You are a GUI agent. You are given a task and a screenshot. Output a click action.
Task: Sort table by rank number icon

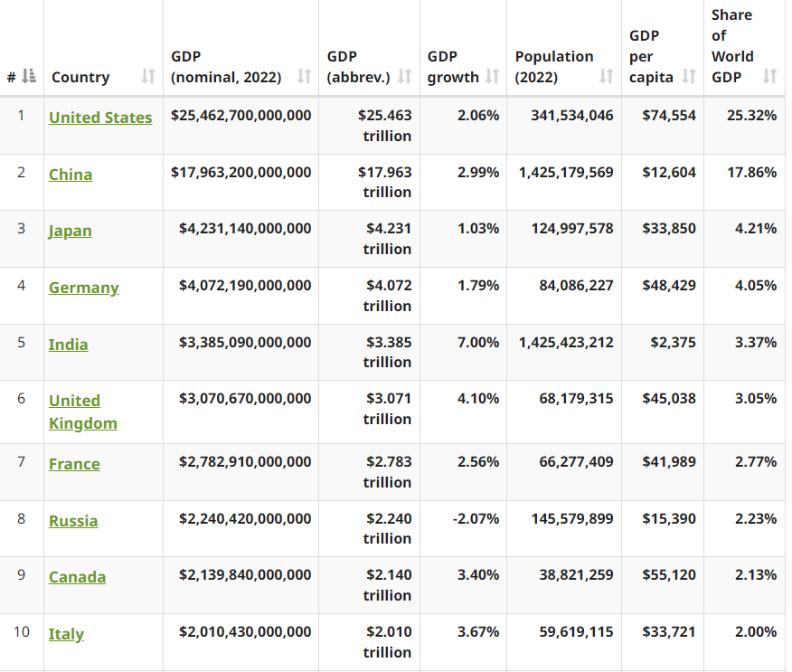(30, 77)
